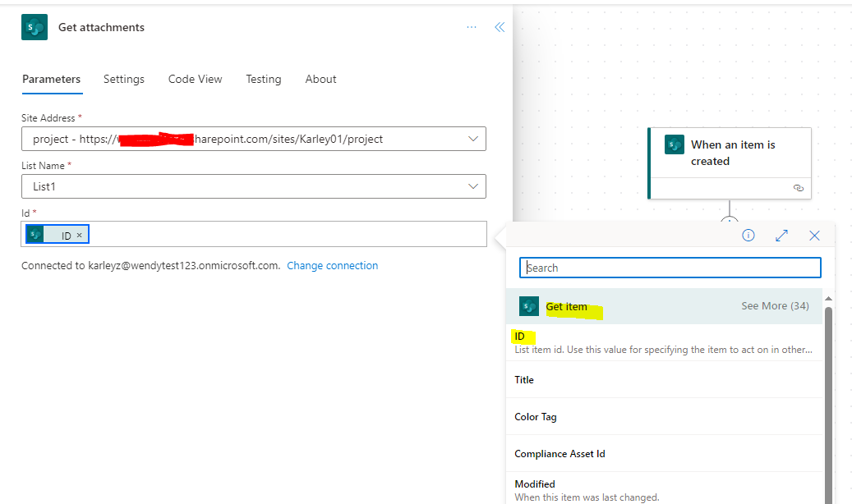Open the Site Address dropdown

[473, 139]
